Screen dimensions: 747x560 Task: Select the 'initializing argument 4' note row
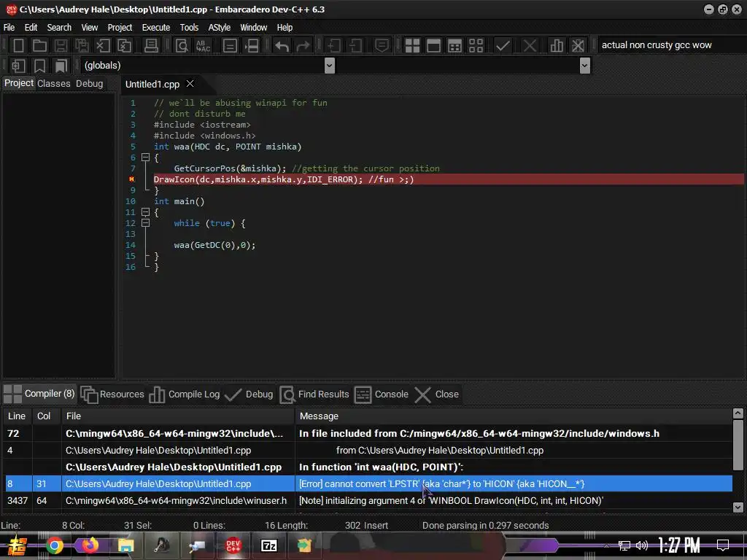(x=368, y=500)
